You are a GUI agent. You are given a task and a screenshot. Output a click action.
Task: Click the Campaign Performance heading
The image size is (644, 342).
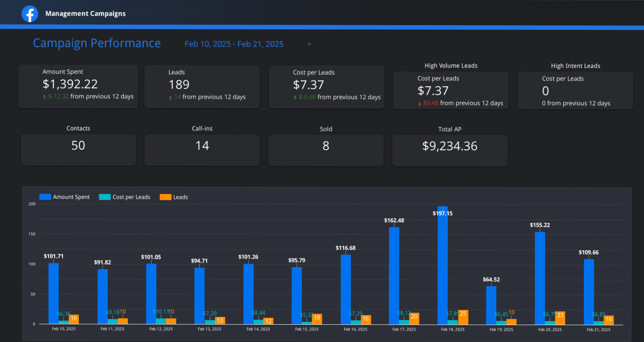pyautogui.click(x=97, y=43)
